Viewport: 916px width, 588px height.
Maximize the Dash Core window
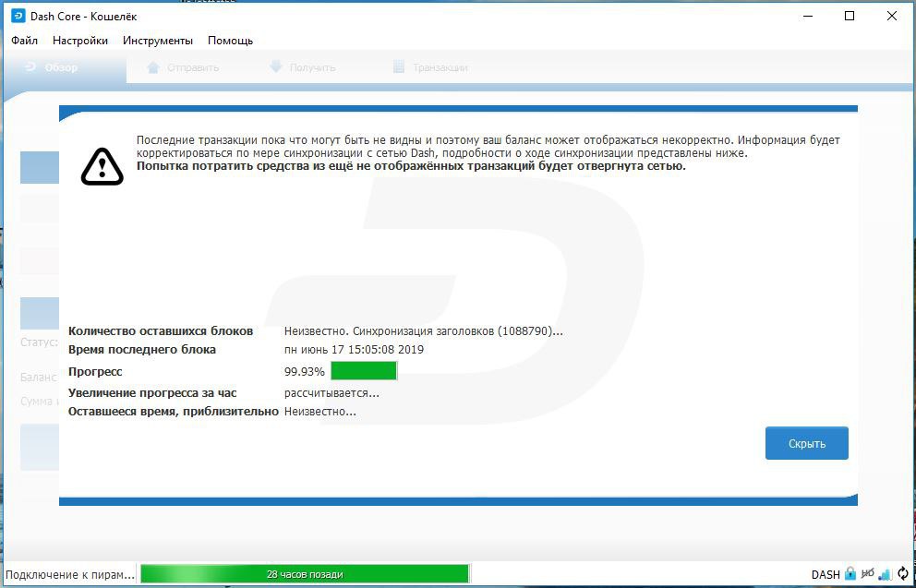tap(850, 17)
